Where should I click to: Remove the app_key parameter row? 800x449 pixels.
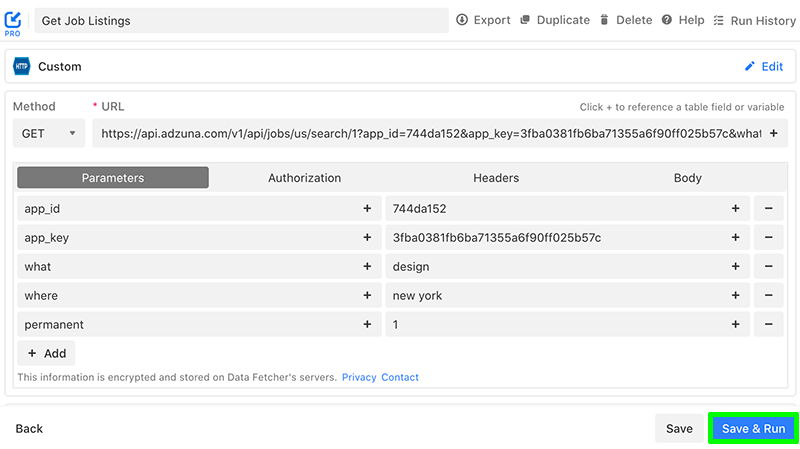(768, 237)
